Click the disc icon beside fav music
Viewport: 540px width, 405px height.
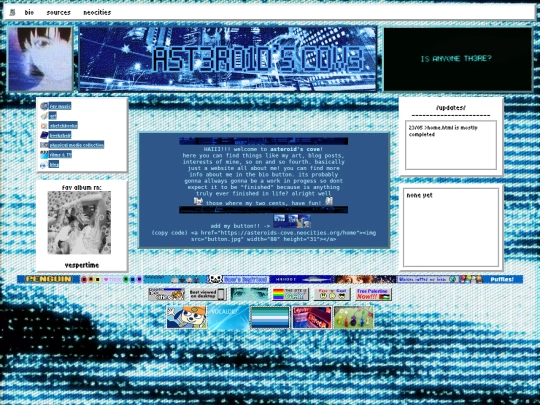(x=44, y=106)
